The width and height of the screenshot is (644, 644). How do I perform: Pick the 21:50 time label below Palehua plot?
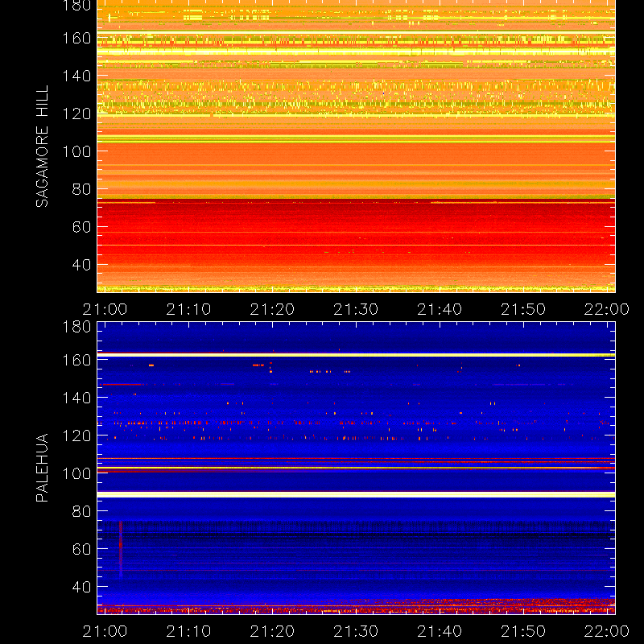pyautogui.click(x=523, y=631)
